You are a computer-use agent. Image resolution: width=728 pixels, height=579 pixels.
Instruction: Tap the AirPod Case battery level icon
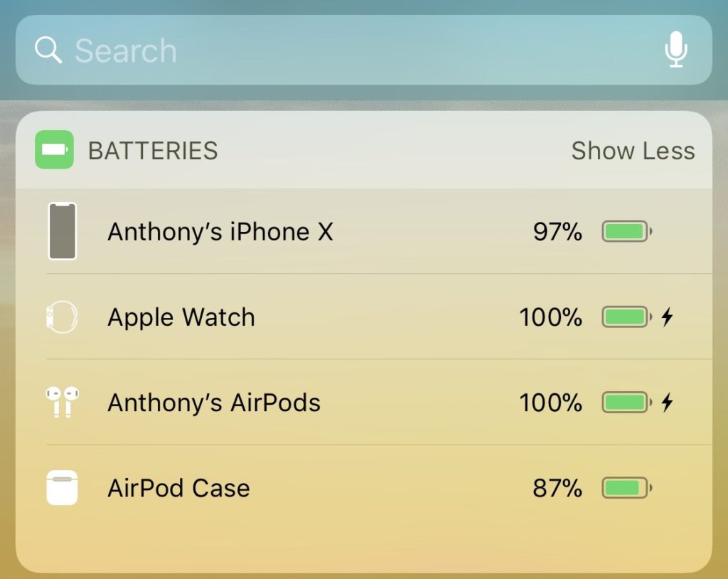626,488
